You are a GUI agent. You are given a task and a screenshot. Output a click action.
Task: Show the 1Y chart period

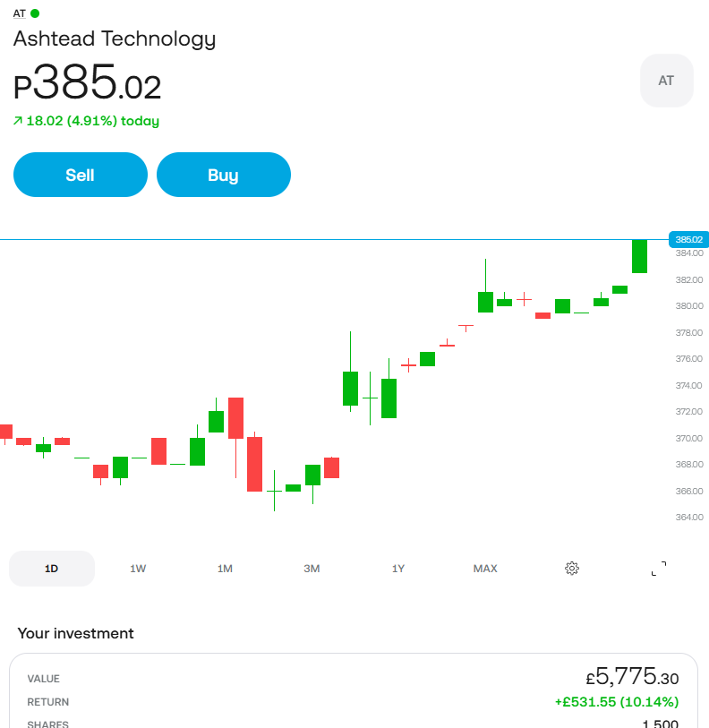click(x=398, y=569)
